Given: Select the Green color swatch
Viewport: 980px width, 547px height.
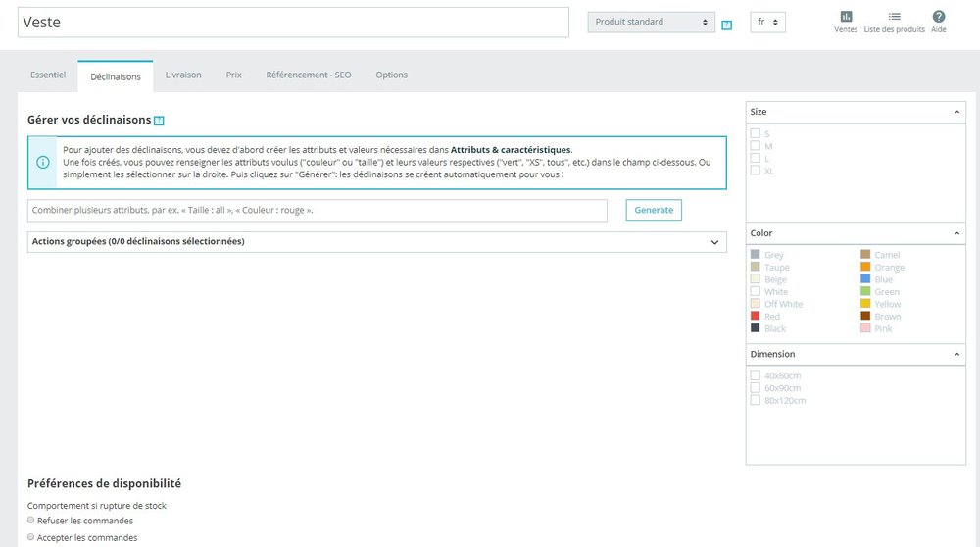Looking at the screenshot, I should coord(865,291).
